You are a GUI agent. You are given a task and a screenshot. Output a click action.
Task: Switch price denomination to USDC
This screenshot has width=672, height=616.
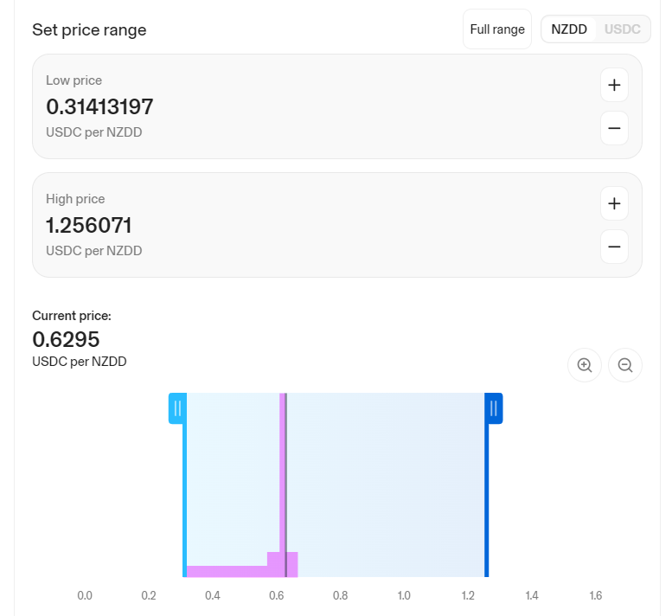coord(622,29)
